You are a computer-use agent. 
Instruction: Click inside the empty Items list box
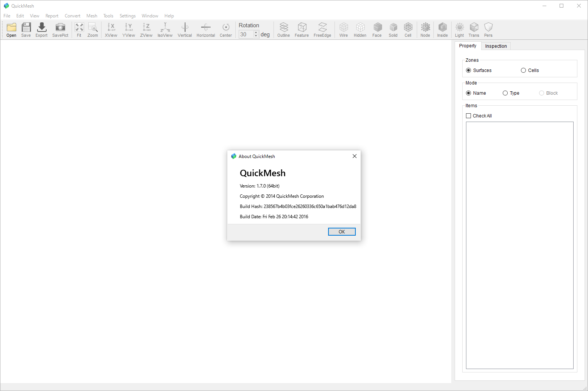520,245
